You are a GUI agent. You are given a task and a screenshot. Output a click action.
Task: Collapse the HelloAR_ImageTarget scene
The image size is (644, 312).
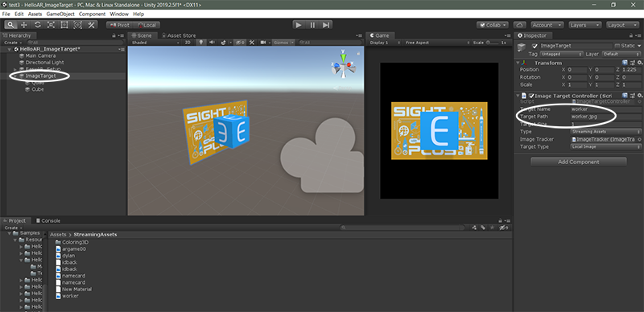coord(10,49)
